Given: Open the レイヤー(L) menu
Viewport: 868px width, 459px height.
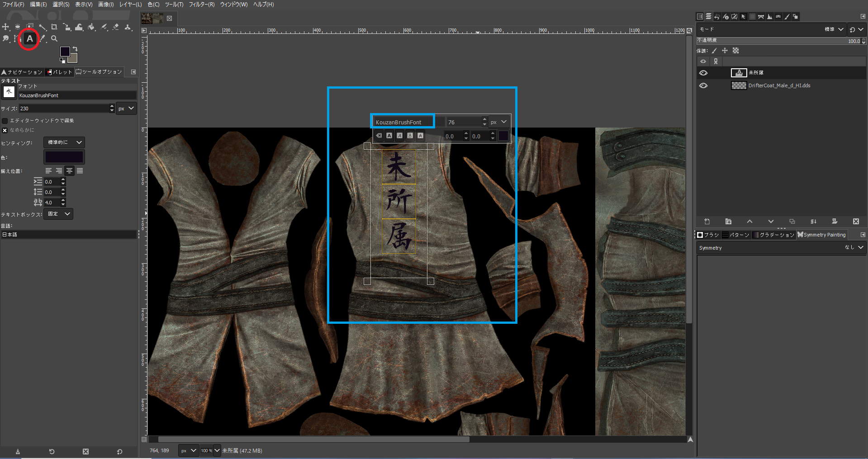Looking at the screenshot, I should [x=131, y=5].
